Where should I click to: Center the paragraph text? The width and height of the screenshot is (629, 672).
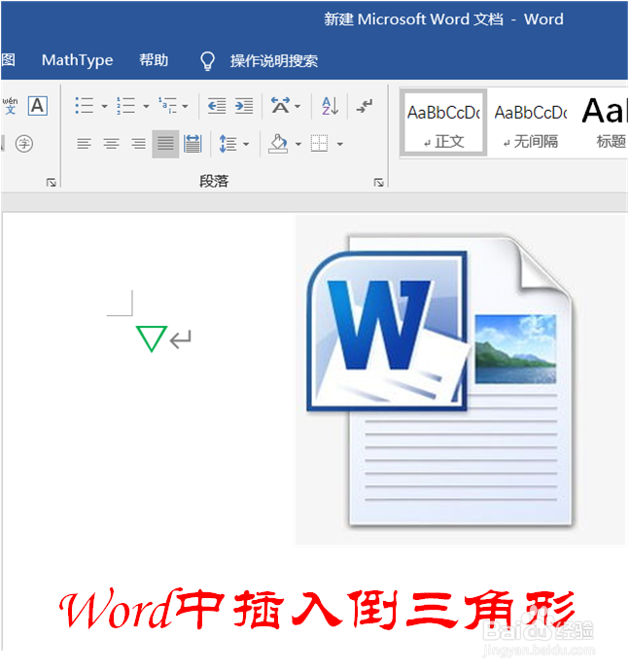112,144
